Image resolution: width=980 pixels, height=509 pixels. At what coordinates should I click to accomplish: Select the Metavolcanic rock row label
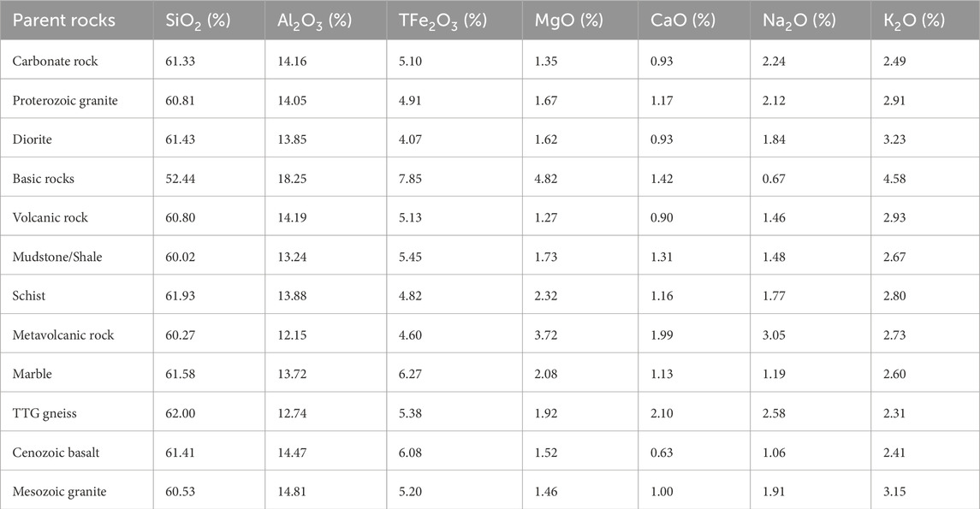tap(63, 334)
